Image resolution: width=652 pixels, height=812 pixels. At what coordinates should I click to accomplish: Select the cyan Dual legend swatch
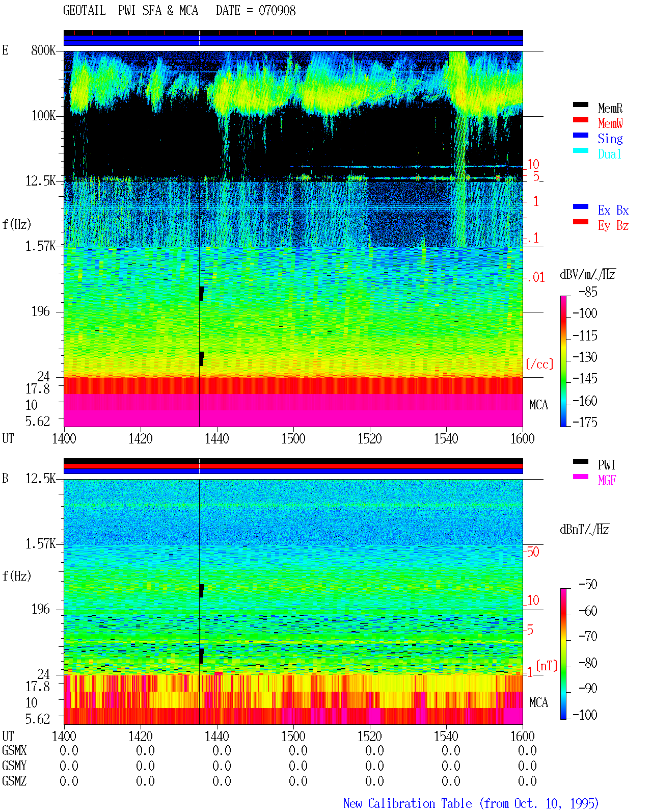[580, 150]
